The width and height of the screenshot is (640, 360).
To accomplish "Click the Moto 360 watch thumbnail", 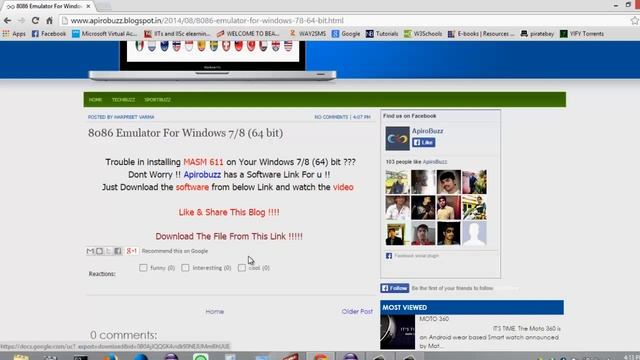I will [x=398, y=332].
